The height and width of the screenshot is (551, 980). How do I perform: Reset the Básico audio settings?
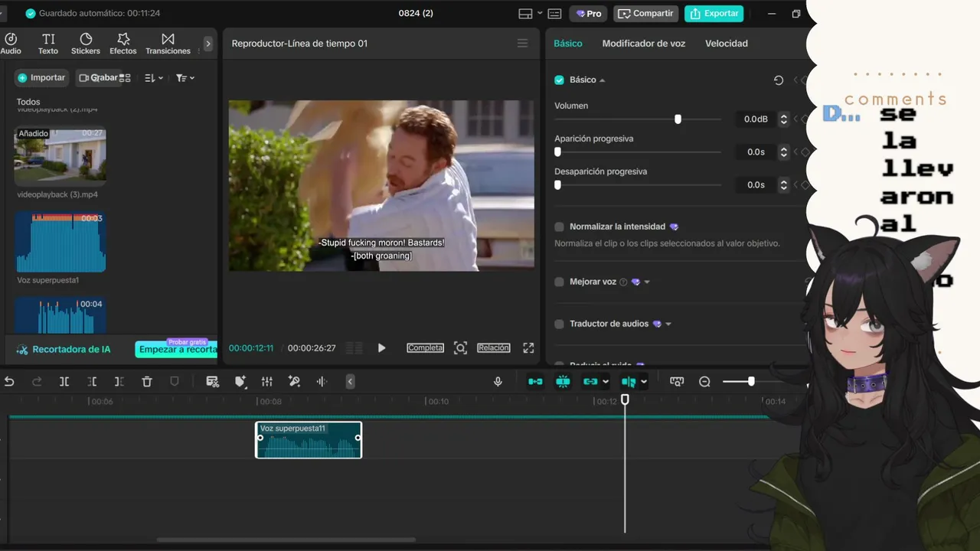tap(779, 80)
